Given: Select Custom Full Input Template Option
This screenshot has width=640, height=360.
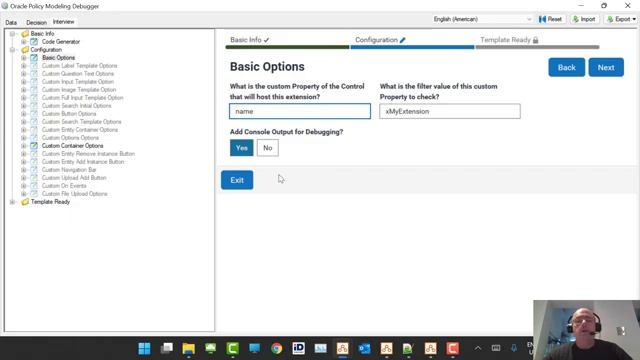Looking at the screenshot, I should (82, 98).
